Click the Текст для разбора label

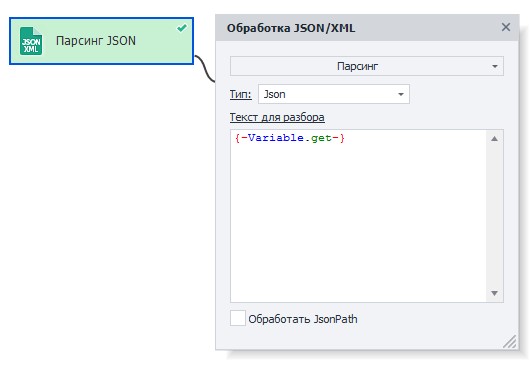[277, 117]
